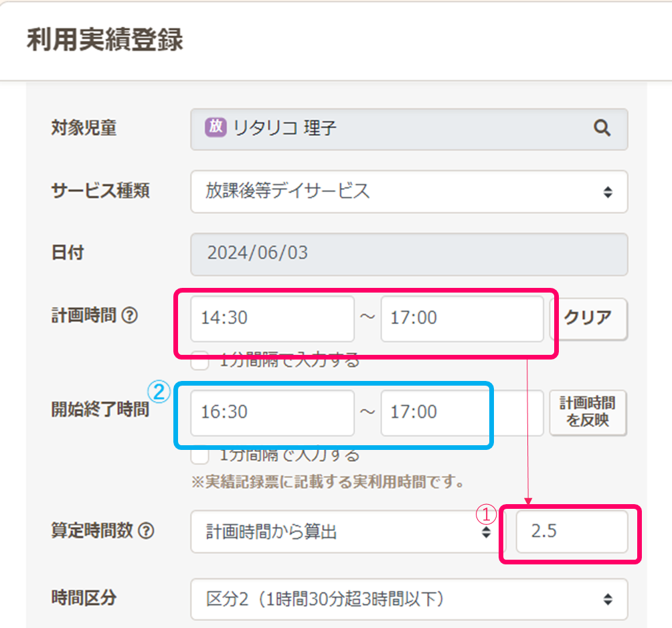Click the 開始終了時間 start field showing 16:30
This screenshot has height=628, width=672.
[x=272, y=412]
